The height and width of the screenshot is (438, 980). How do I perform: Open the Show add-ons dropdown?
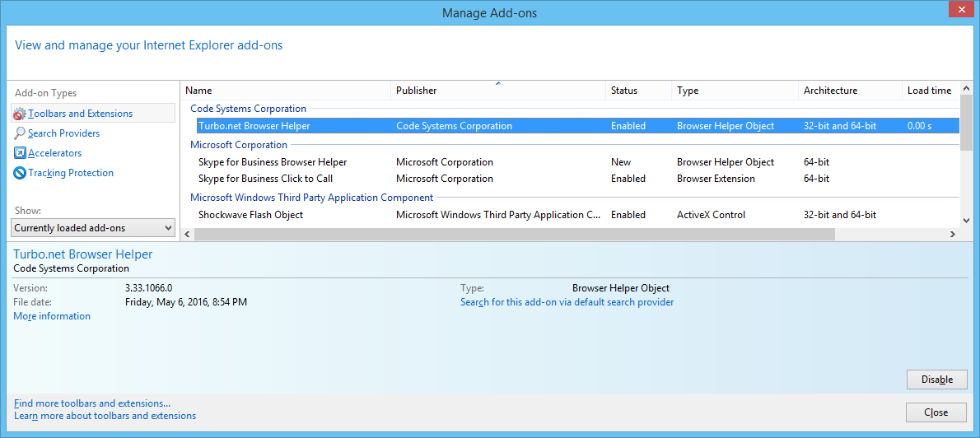click(94, 228)
